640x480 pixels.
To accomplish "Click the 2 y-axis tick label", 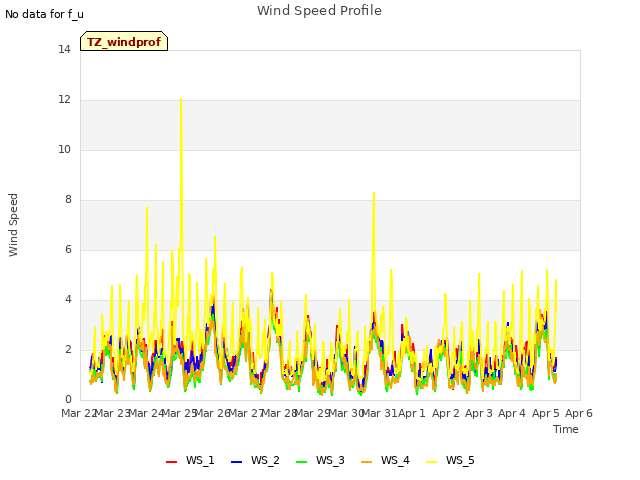I will (68, 350).
